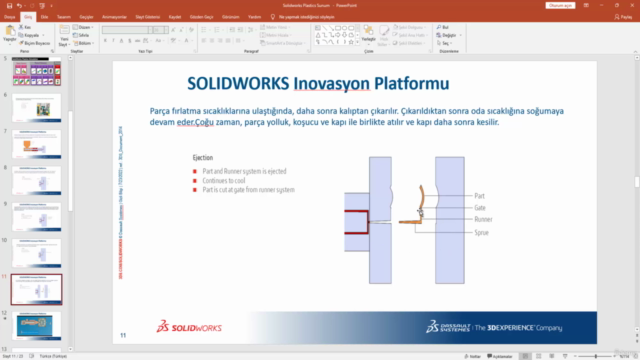Screen dimensions: 640x360
Task: Open the font name combo box
Action: pyautogui.click(x=127, y=30)
